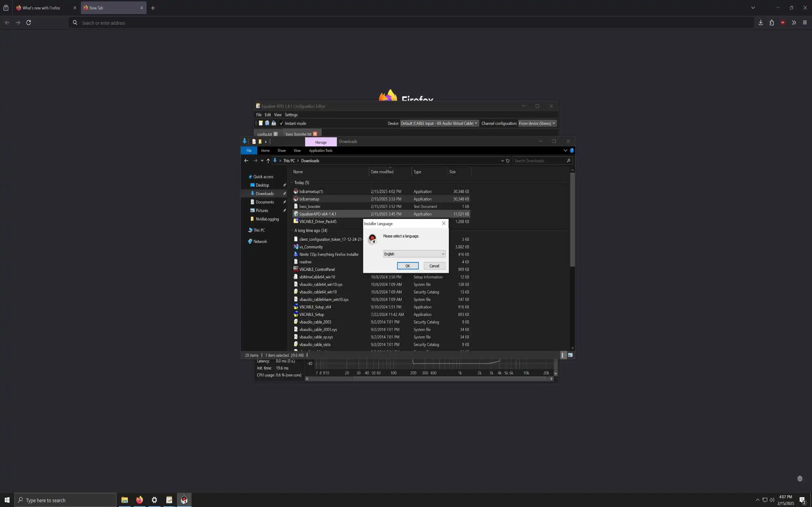This screenshot has width=812, height=507.
Task: Open the Channel configuration dropdown
Action: tap(537, 123)
